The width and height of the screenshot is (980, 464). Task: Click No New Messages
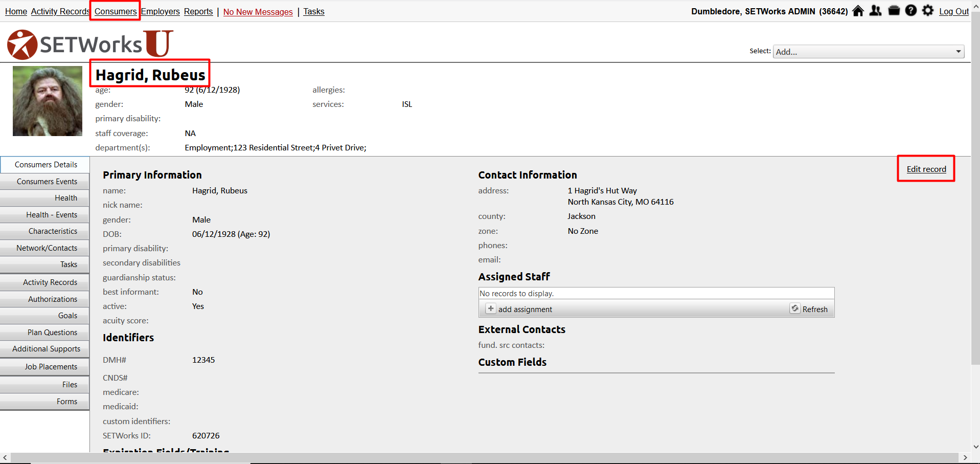pos(258,12)
